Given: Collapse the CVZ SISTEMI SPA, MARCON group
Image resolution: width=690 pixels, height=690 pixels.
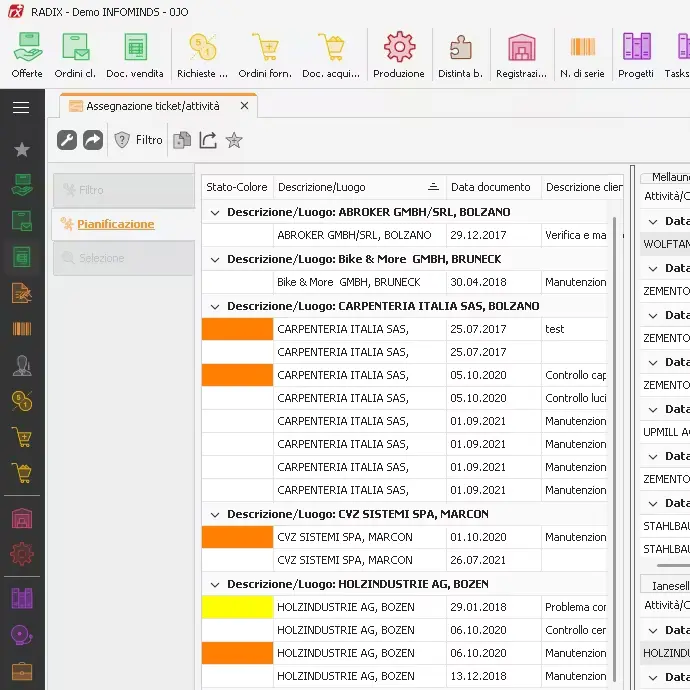Looking at the screenshot, I should coord(215,514).
